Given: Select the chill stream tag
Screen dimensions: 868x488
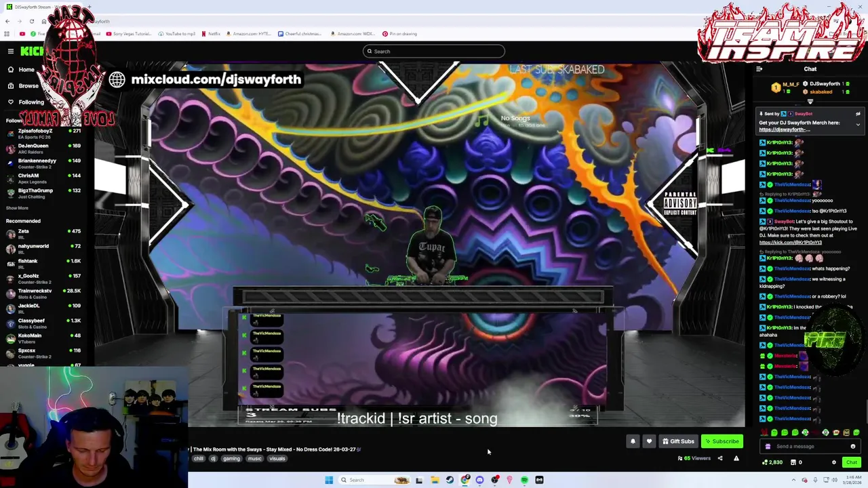Looking at the screenshot, I should point(199,459).
